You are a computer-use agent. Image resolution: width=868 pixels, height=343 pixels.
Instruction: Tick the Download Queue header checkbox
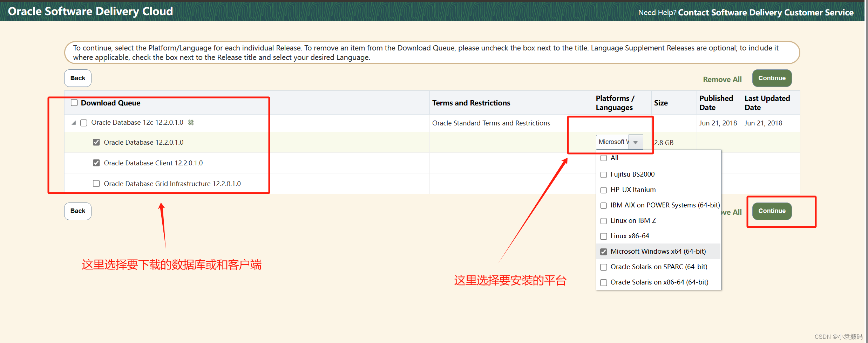pos(74,103)
